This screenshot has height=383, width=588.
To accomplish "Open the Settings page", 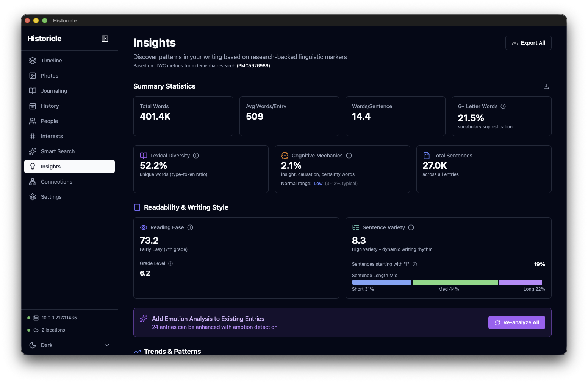I will point(51,197).
